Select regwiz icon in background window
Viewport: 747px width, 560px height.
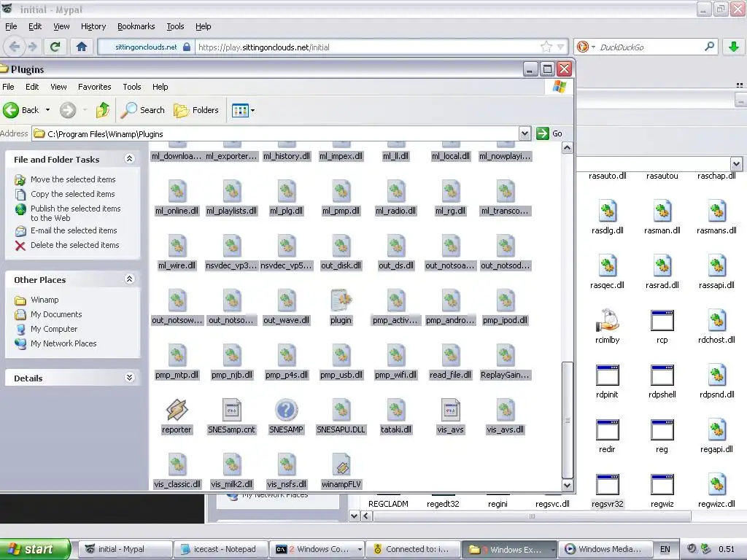tap(662, 485)
